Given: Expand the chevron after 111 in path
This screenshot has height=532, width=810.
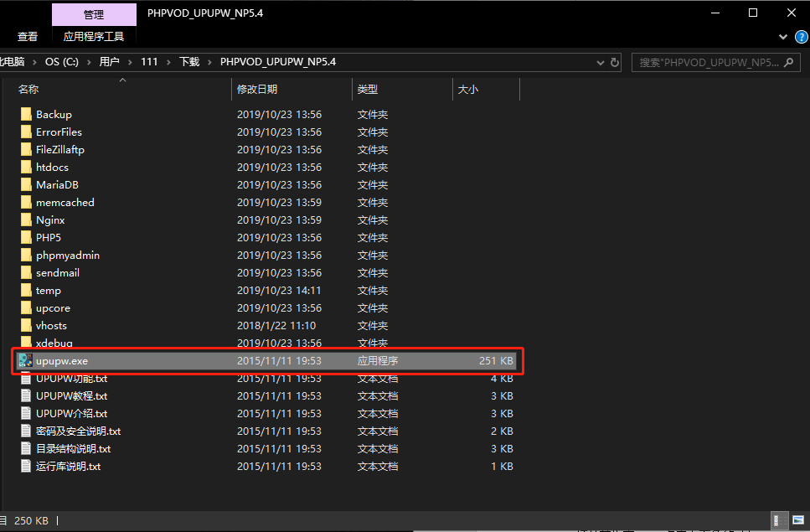Looking at the screenshot, I should (x=168, y=62).
